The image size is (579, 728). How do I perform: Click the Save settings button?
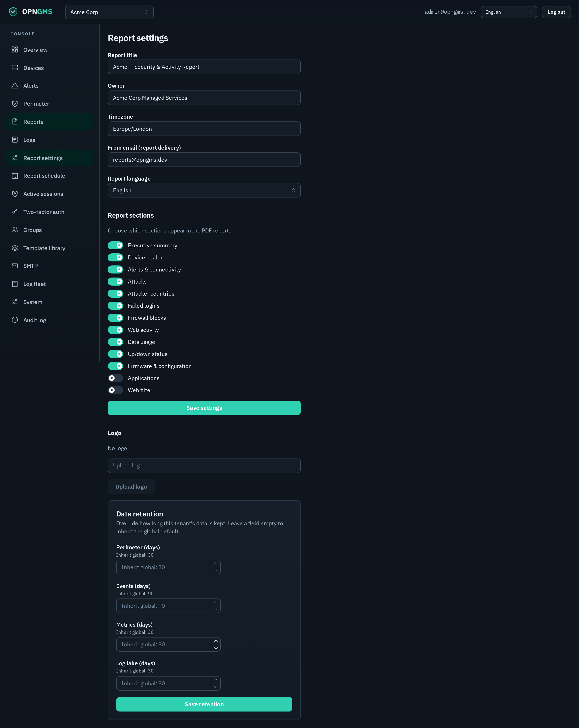coord(204,408)
